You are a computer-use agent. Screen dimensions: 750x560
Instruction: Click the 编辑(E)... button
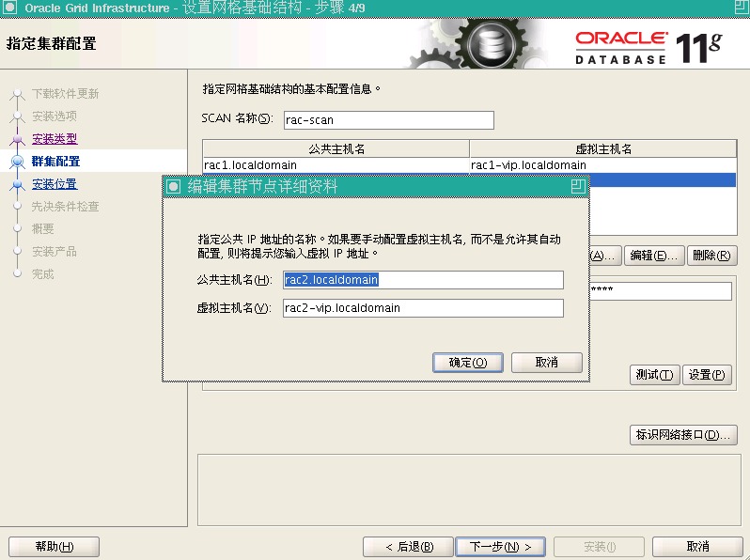(654, 256)
